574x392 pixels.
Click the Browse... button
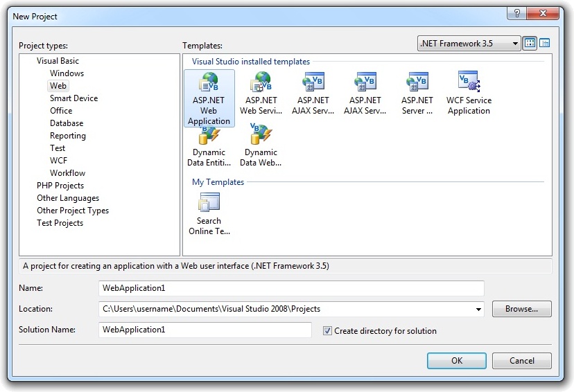521,309
